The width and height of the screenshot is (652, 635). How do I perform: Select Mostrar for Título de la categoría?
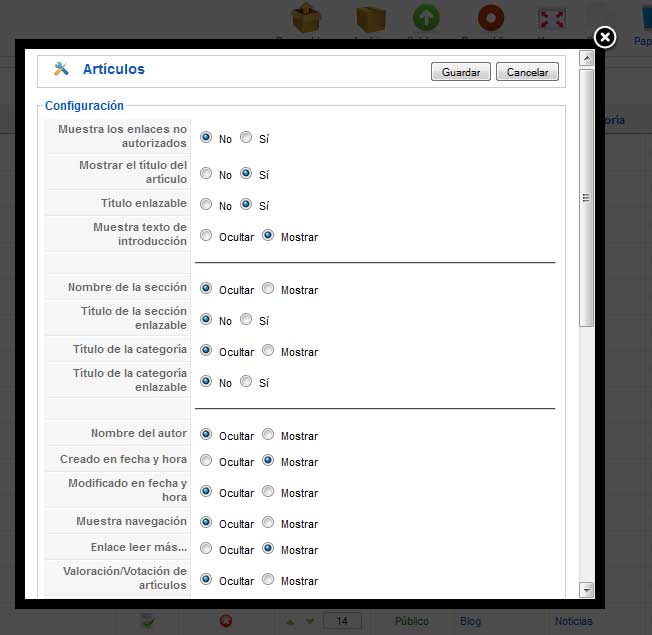268,350
